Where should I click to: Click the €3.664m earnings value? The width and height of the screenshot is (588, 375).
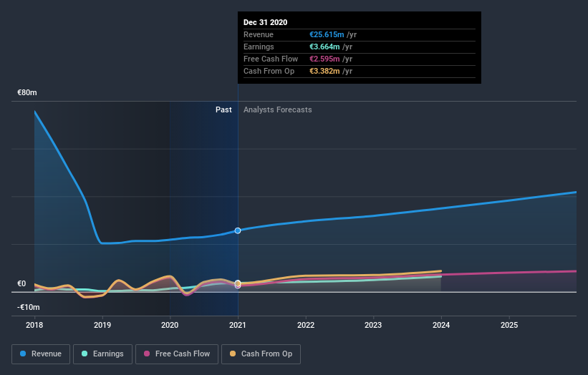324,47
